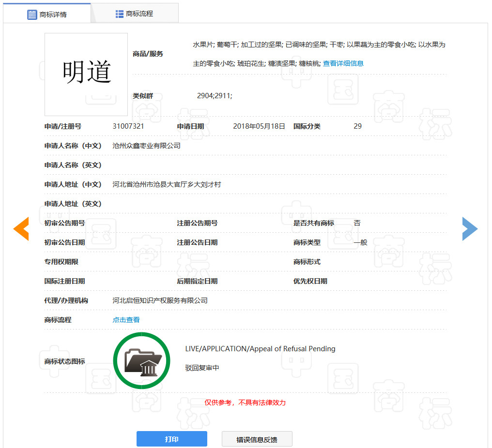The width and height of the screenshot is (492, 448).
Task: Click the agency name 河北启恒知识产权服务有限公司
Action: (159, 300)
